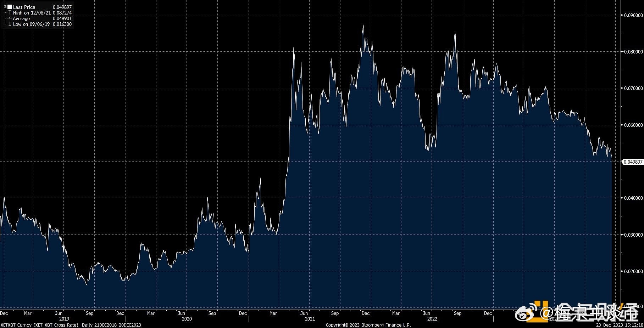Click the Last Price value 0.049897 in legend

pyautogui.click(x=62, y=7)
